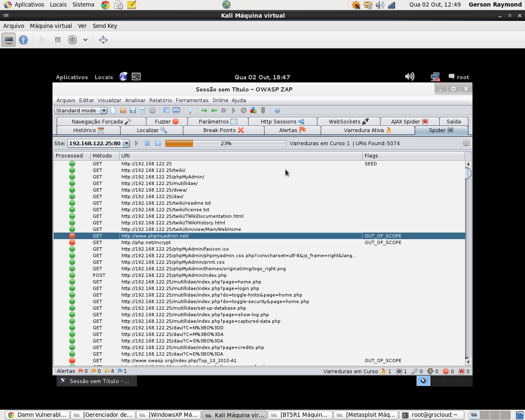Sort by the URI column header

pyautogui.click(x=241, y=156)
